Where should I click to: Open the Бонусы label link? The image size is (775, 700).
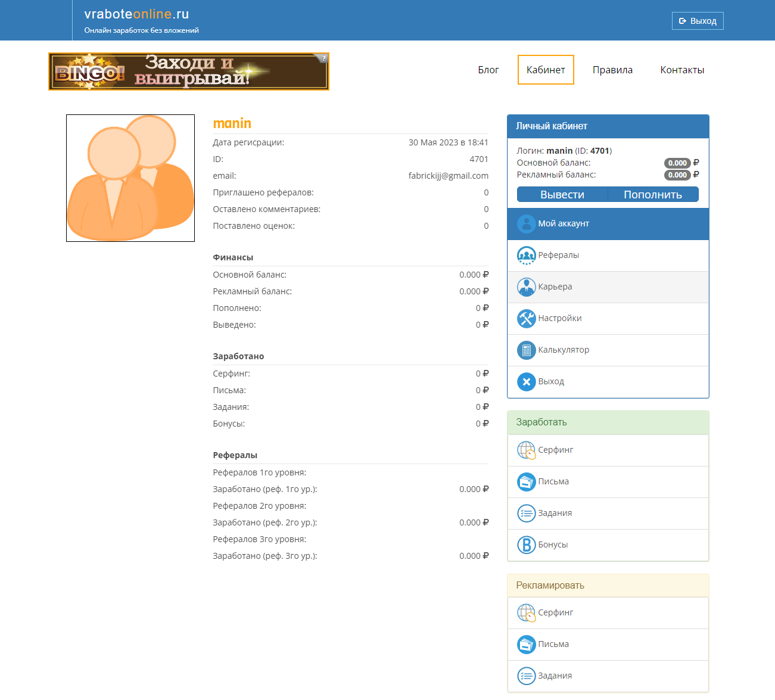point(553,545)
